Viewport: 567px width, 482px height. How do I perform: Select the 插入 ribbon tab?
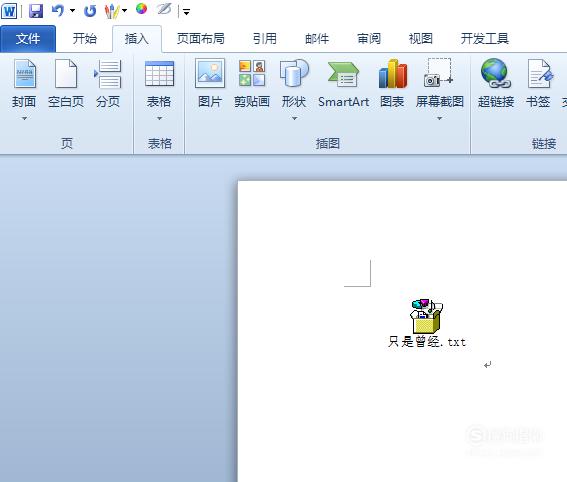click(137, 39)
